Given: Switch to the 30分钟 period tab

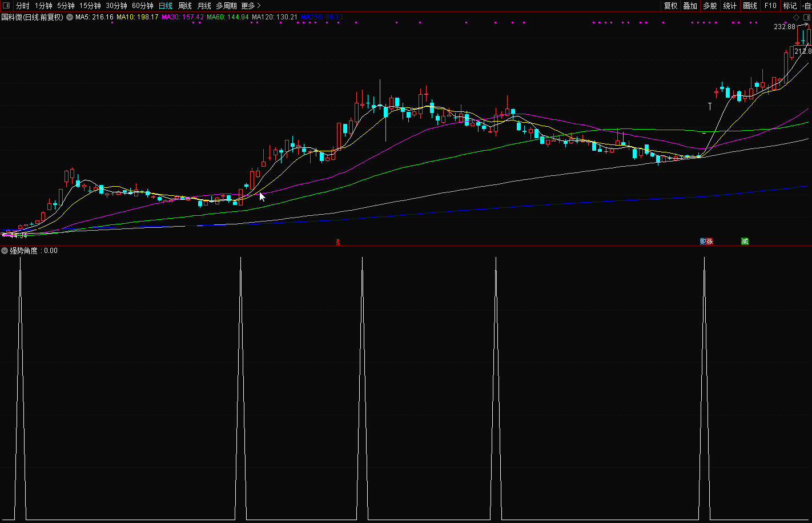Looking at the screenshot, I should click(x=116, y=6).
